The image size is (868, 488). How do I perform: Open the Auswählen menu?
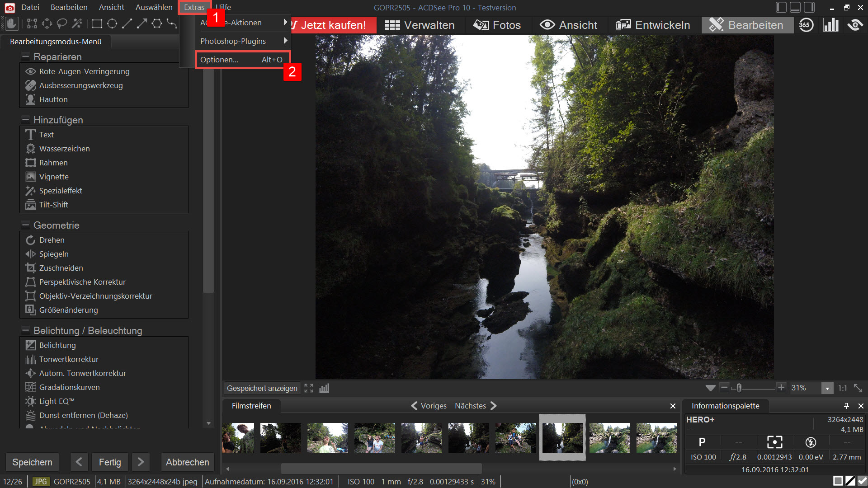coord(154,7)
